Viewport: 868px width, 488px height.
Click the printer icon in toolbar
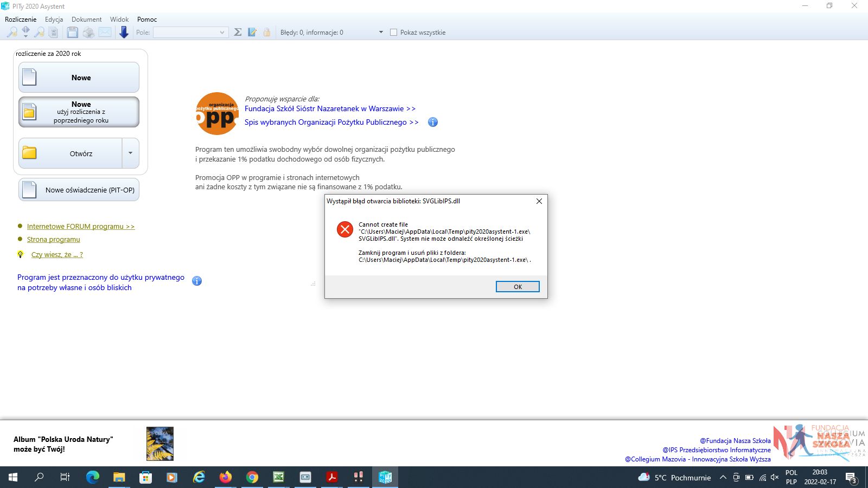[88, 33]
